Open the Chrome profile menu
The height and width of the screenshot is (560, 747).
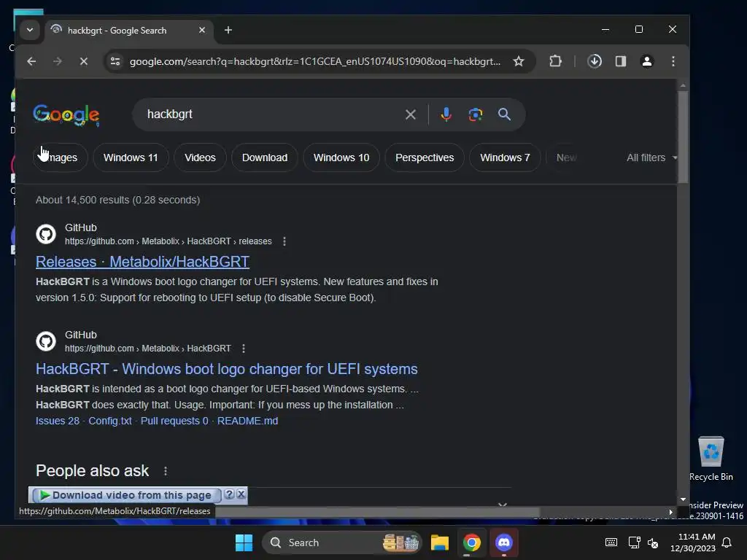point(647,61)
